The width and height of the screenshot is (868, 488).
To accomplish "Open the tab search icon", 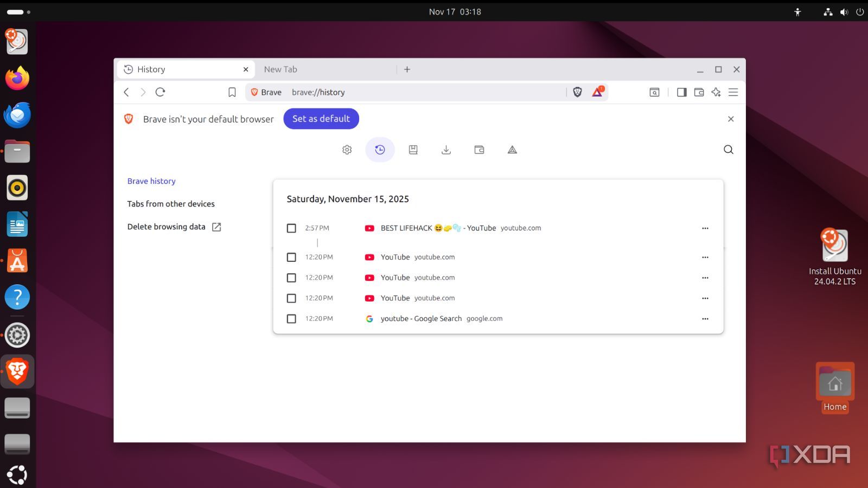I will click(655, 92).
